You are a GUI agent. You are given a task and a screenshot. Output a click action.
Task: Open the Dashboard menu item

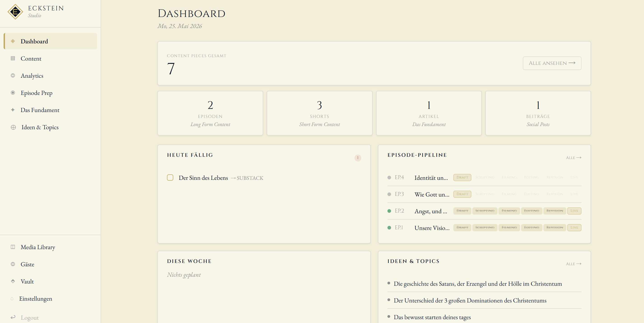coord(51,41)
